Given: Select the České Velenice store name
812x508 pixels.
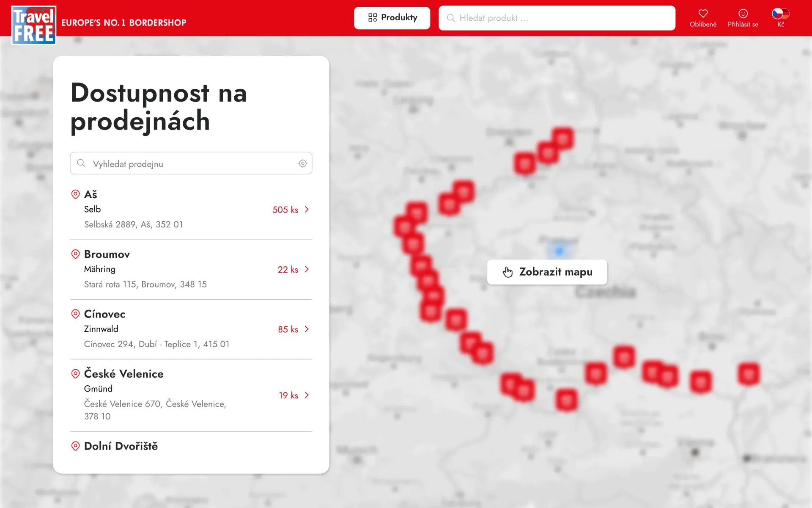Looking at the screenshot, I should [123, 374].
